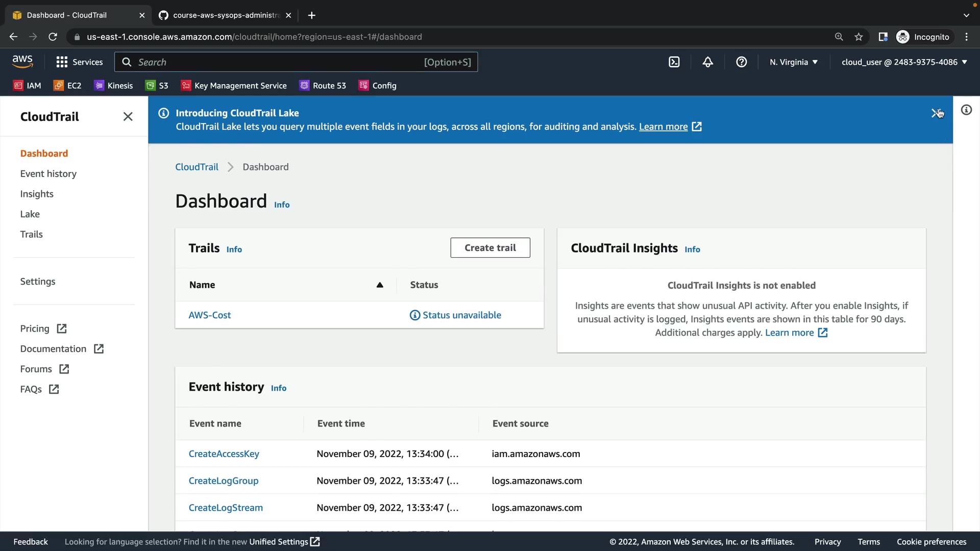Expand the N. Virginia region dropdown
This screenshot has width=980, height=551.
793,62
